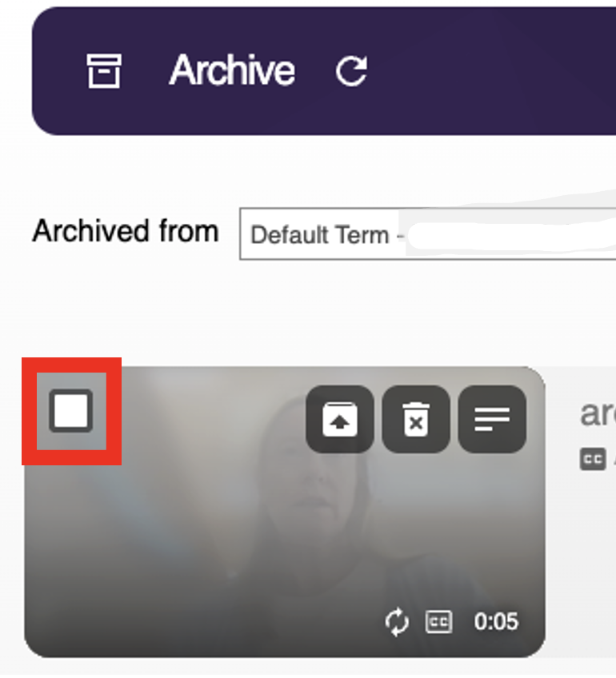
Task: Open the archived video title link
Action: 598,413
